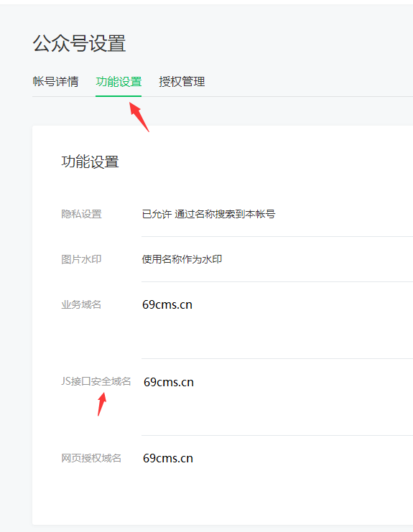Image resolution: width=413 pixels, height=532 pixels.
Task: Click the 69cms.cn value beside 网页授权域名
Action: (168, 458)
